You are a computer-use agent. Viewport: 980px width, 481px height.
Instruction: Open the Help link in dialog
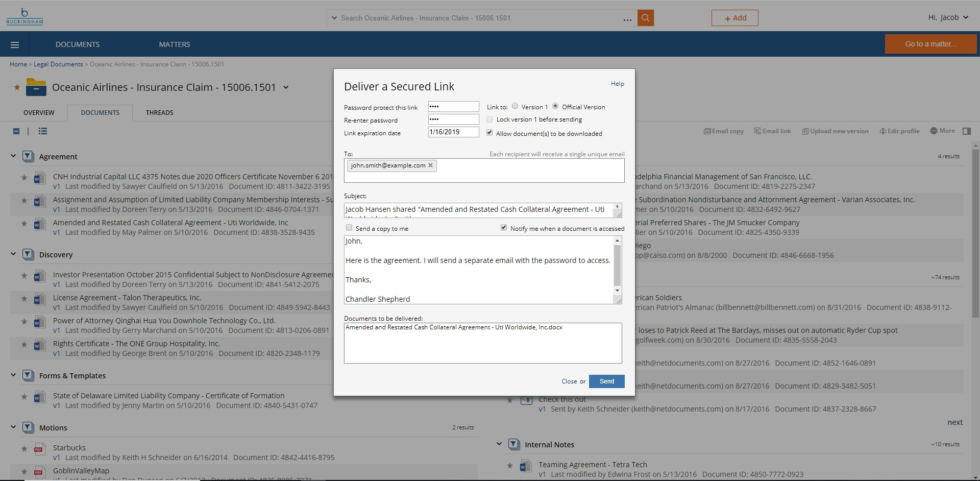point(617,84)
